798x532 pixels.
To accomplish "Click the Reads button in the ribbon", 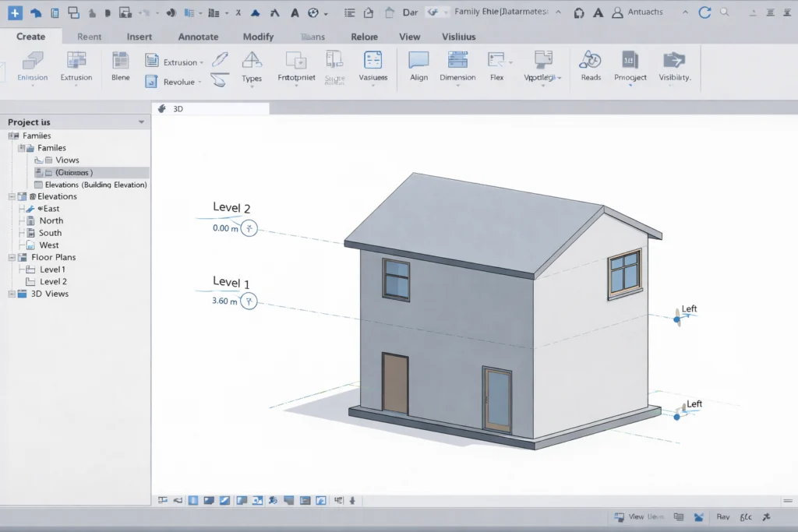I will tap(590, 68).
